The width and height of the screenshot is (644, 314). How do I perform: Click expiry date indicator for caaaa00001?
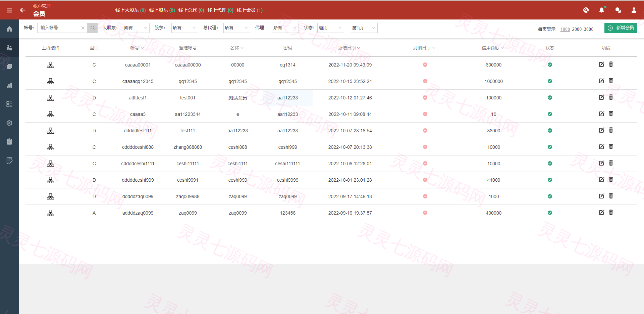[x=425, y=64]
